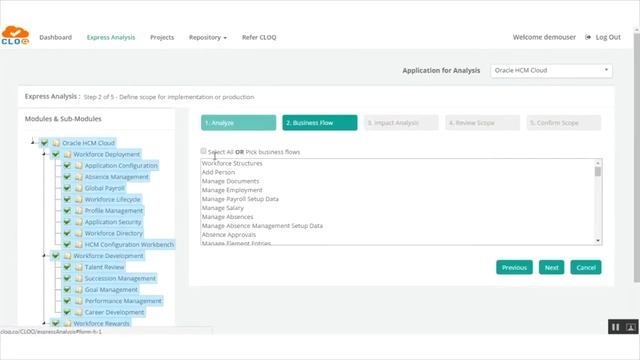Viewport: 640px width, 360px height.
Task: Switch to step 1 Analyze tab
Action: tap(238, 123)
